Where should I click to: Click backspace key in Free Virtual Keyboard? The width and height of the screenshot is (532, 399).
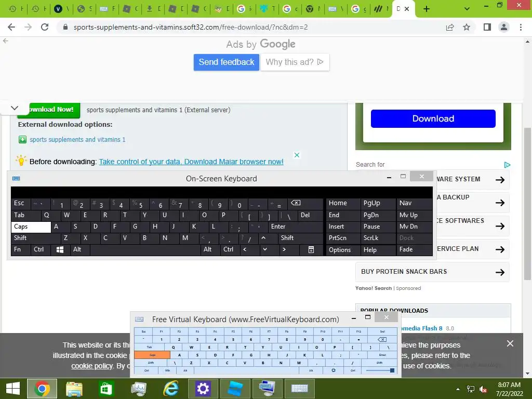click(x=382, y=339)
